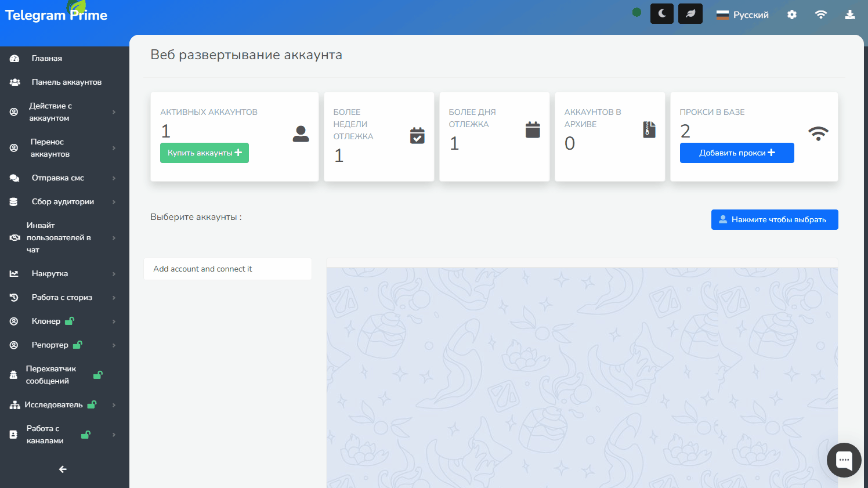Open settings gear icon in header
This screenshot has height=488, width=868.
(x=792, y=15)
